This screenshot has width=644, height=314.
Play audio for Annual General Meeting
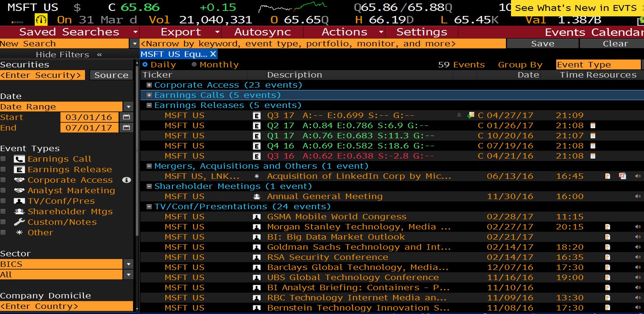(x=637, y=196)
